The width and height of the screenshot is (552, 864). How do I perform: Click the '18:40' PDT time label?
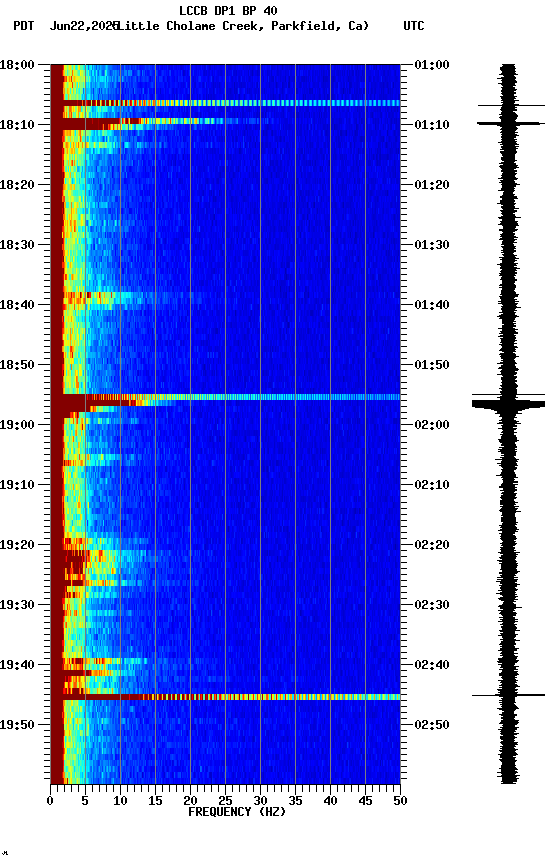click(17, 305)
